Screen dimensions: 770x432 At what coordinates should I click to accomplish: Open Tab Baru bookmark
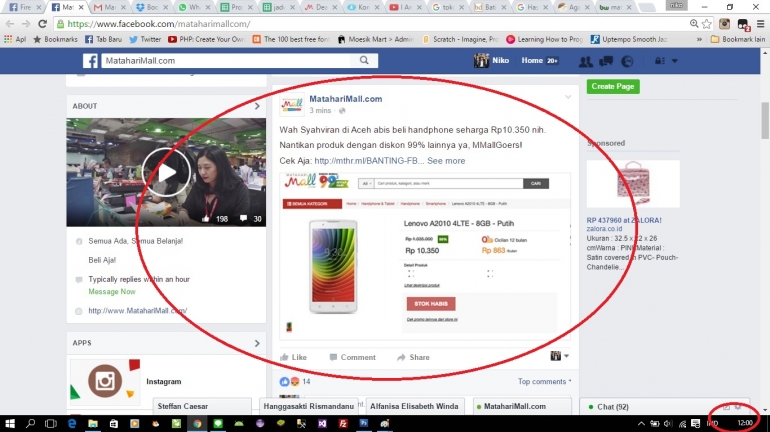(x=103, y=39)
